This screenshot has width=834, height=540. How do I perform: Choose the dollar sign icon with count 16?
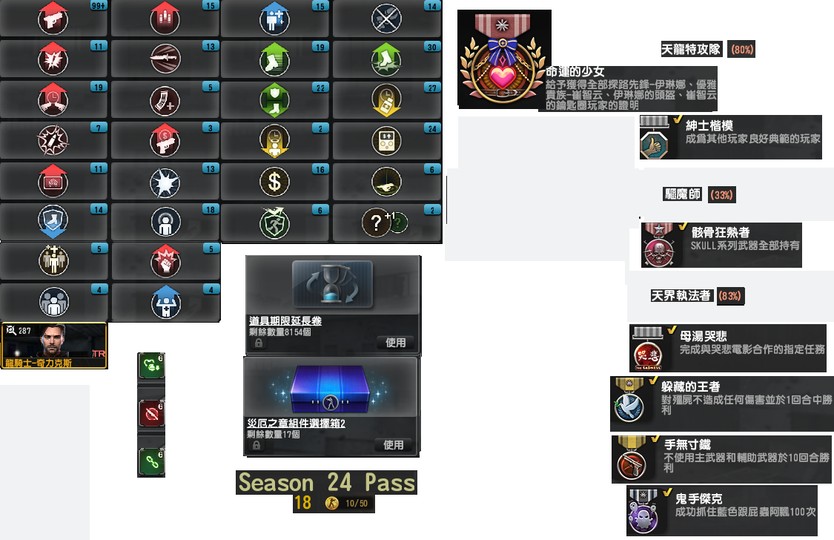pyautogui.click(x=274, y=181)
